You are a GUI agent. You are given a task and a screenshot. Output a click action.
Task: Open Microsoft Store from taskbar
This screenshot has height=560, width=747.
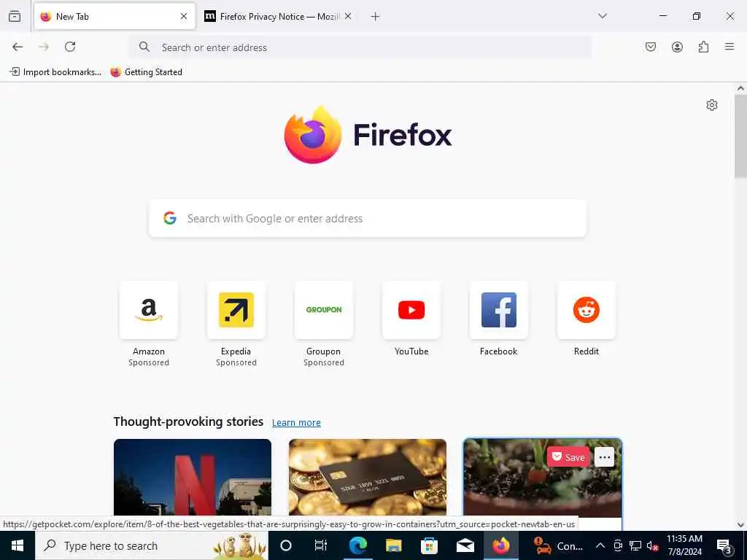[429, 545]
